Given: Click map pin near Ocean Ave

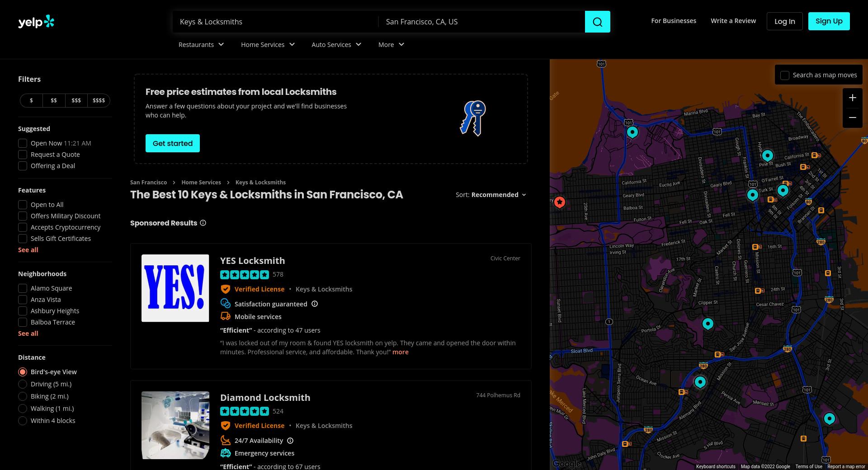Looking at the screenshot, I should coord(700,382).
